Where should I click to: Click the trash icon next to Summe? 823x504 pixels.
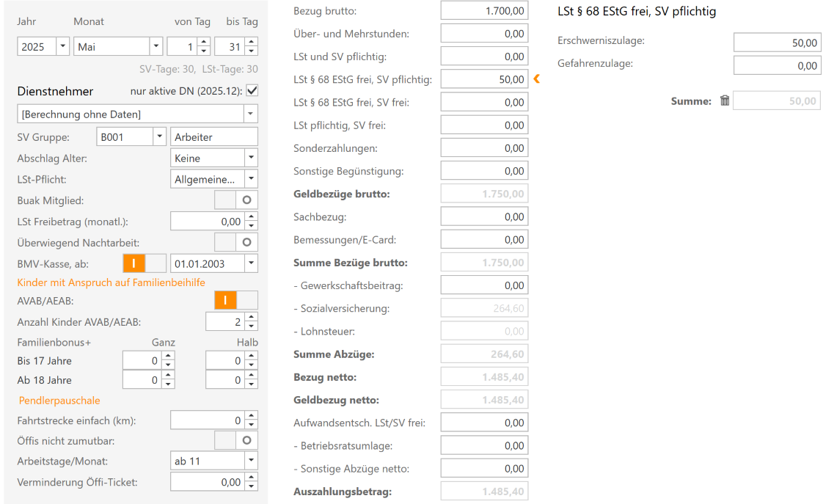(725, 101)
